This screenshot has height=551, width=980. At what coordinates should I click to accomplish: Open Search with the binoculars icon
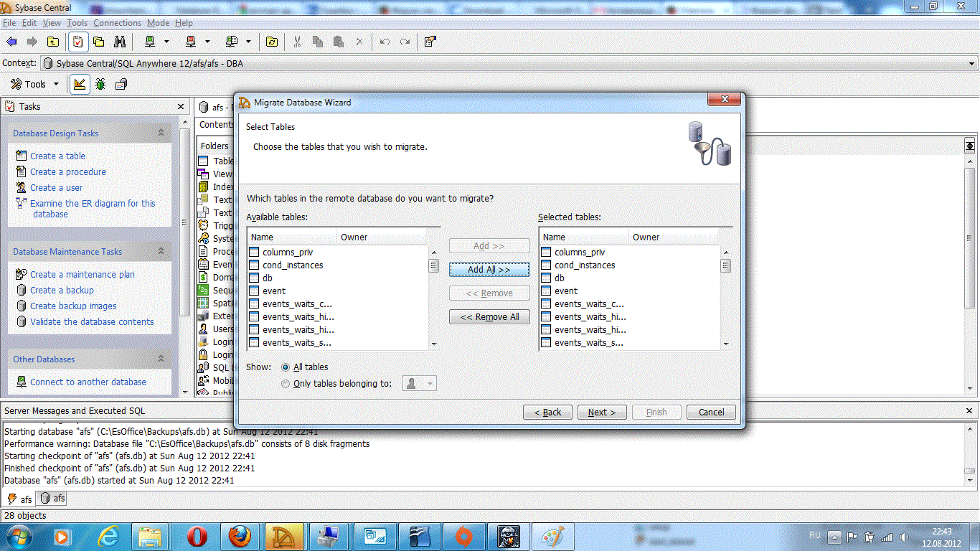tap(119, 42)
